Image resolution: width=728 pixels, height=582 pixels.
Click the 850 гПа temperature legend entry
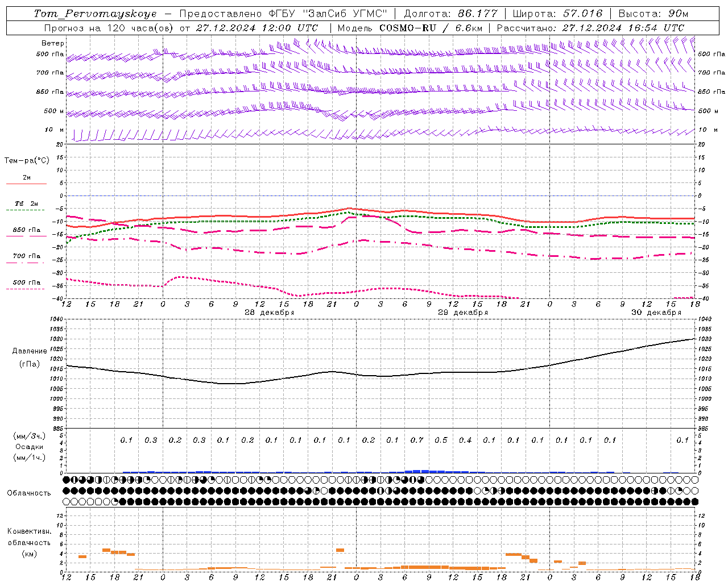pyautogui.click(x=27, y=230)
